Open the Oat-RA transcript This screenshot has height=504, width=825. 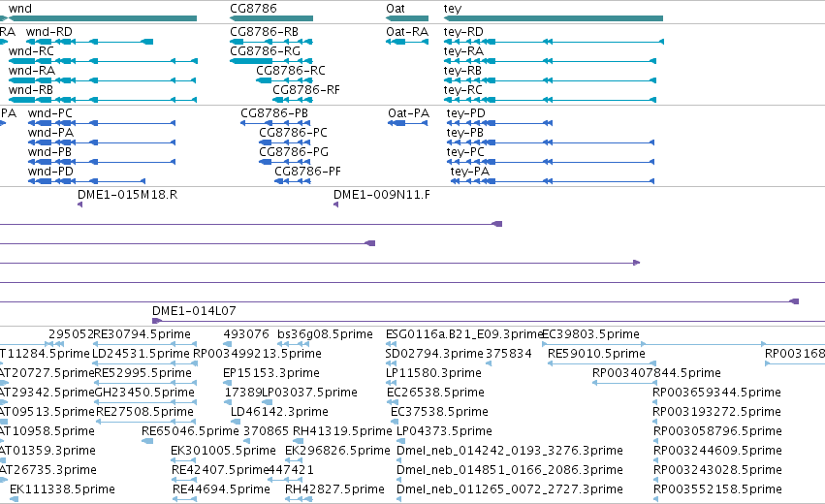coord(407,32)
